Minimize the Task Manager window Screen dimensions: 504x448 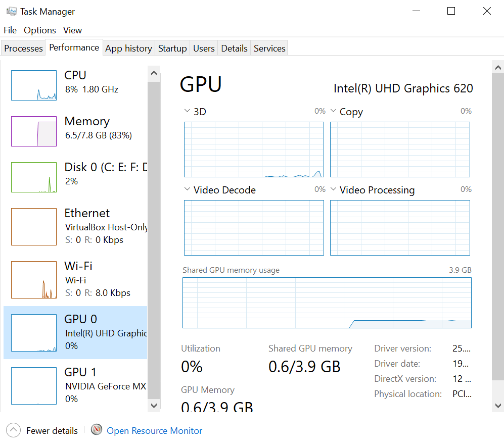(416, 11)
